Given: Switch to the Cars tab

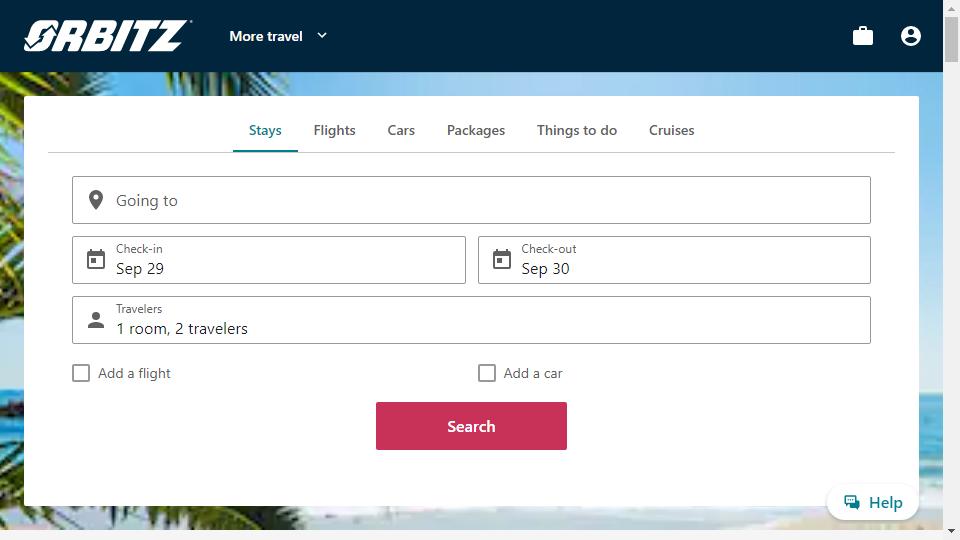Looking at the screenshot, I should pyautogui.click(x=401, y=130).
